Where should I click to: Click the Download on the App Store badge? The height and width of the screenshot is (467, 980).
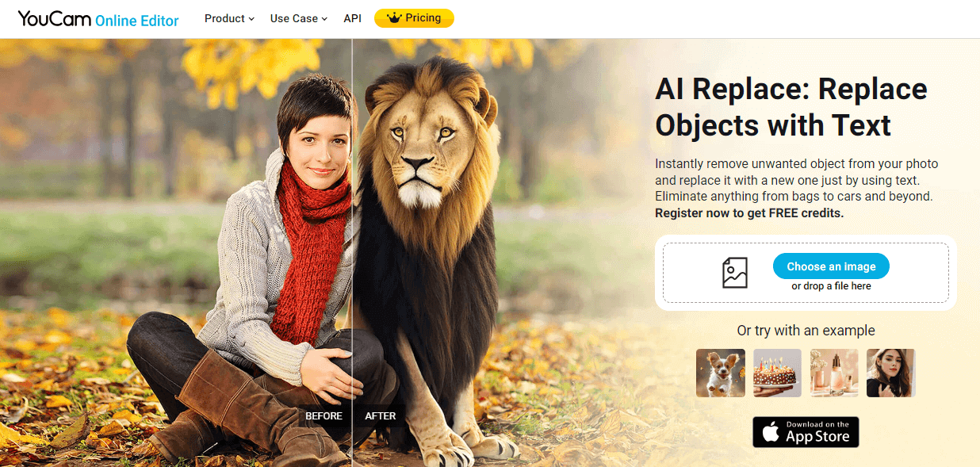point(806,432)
